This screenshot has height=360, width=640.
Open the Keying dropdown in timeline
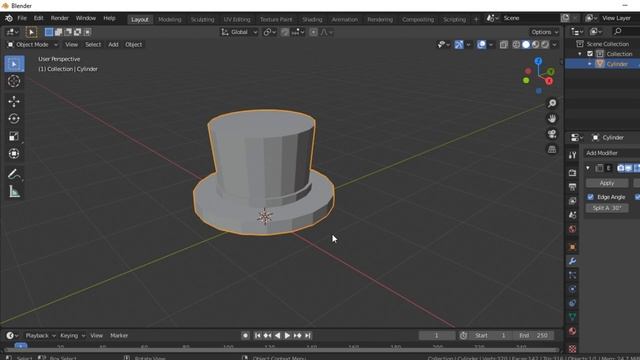click(x=72, y=336)
